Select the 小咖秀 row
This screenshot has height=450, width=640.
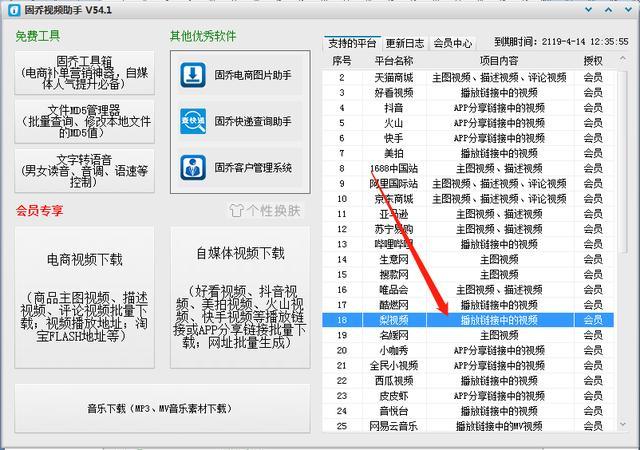coord(468,350)
